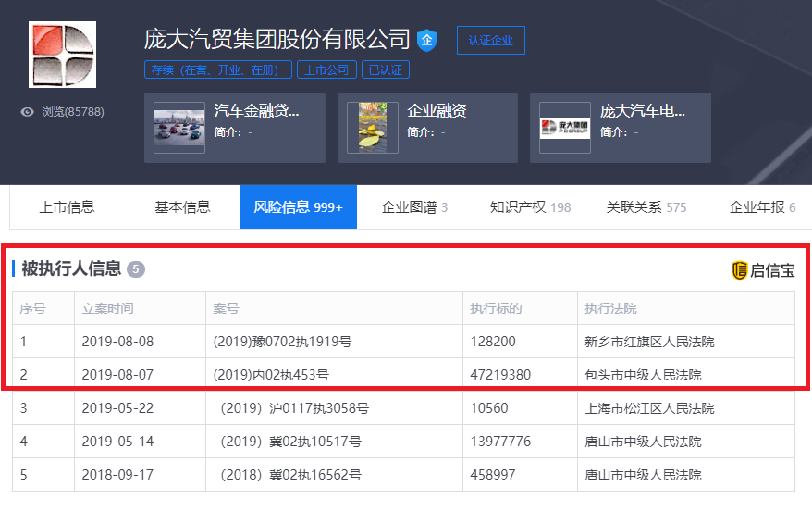The image size is (812, 511).
Task: Click amount 128200
Action: coord(493,342)
